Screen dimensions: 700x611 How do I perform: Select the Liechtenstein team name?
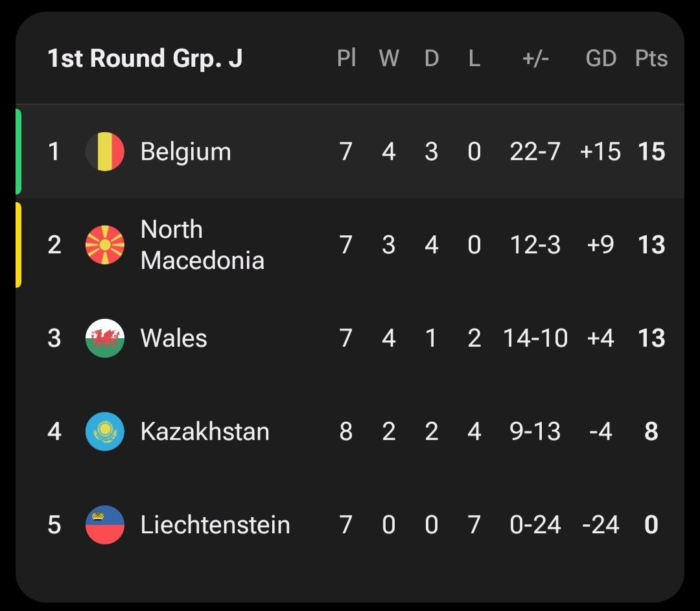point(215,525)
